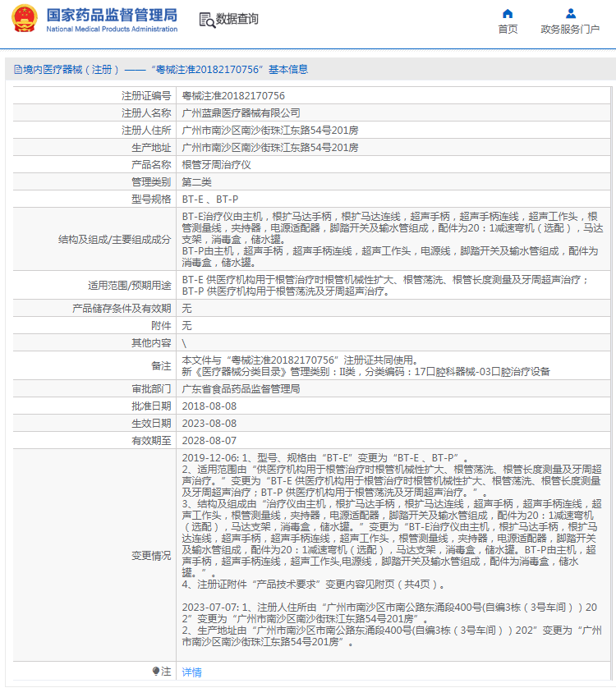Click management category 第二类
Viewport: 616px width, 688px height.
click(196, 181)
